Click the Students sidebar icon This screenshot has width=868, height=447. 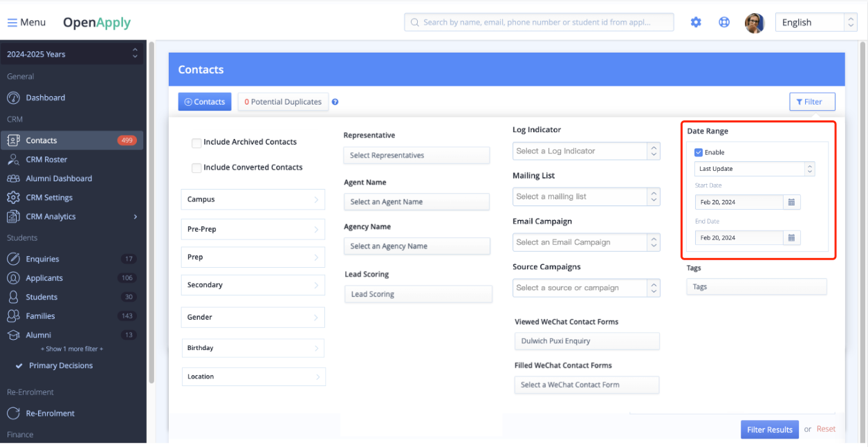click(13, 297)
